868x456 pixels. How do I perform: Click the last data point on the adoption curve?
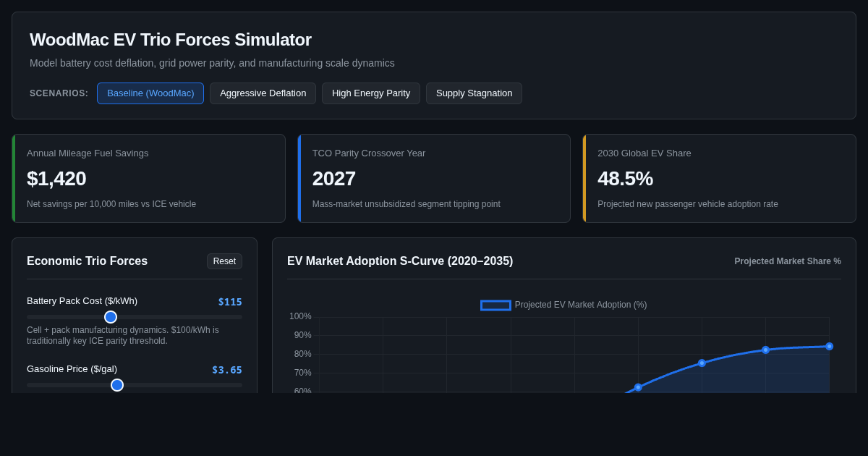click(x=829, y=346)
